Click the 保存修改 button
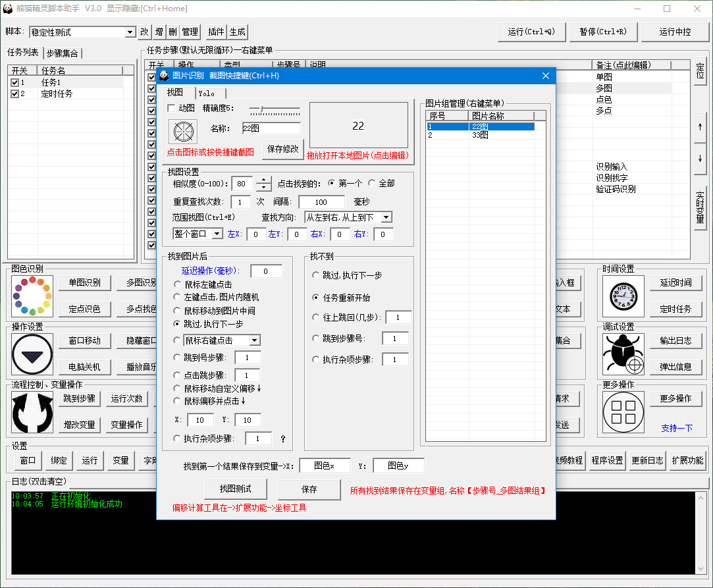This screenshot has width=713, height=588. tap(282, 149)
